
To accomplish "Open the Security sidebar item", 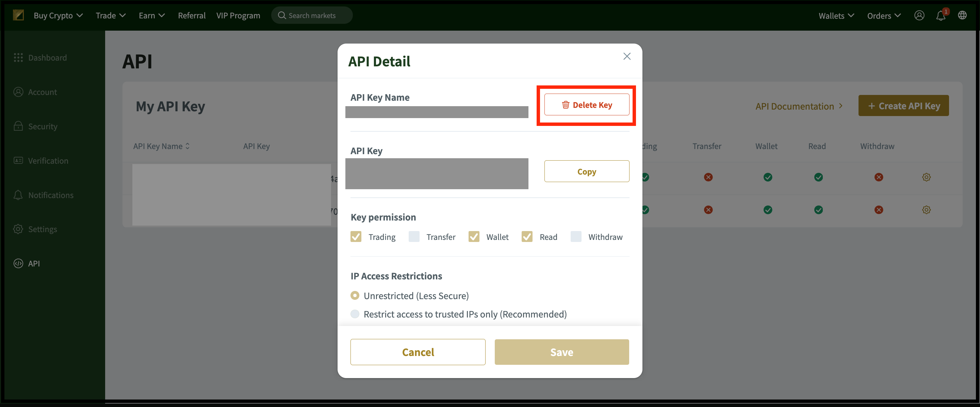I will tap(35, 126).
